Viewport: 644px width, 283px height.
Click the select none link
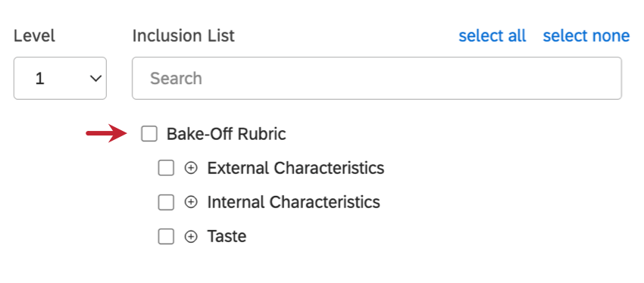pos(586,36)
